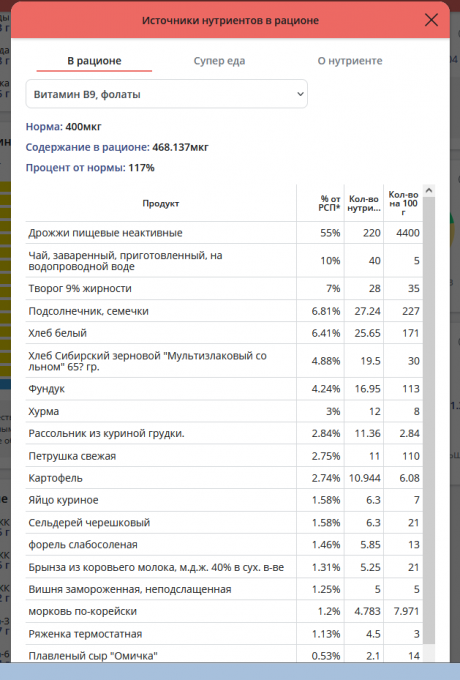The image size is (460, 680).
Task: Click the 468.137мкг content value
Action: (180, 147)
